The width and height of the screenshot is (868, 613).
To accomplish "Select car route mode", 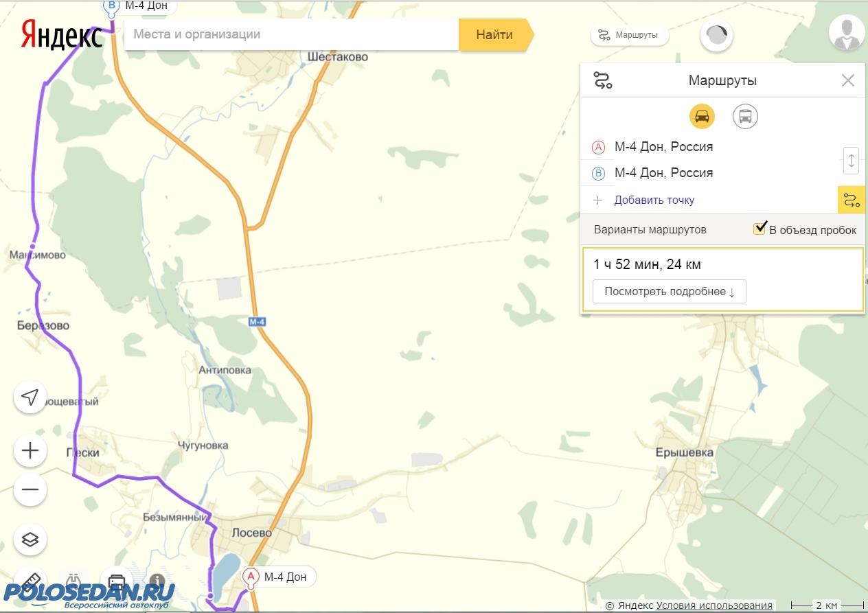I will 702,117.
